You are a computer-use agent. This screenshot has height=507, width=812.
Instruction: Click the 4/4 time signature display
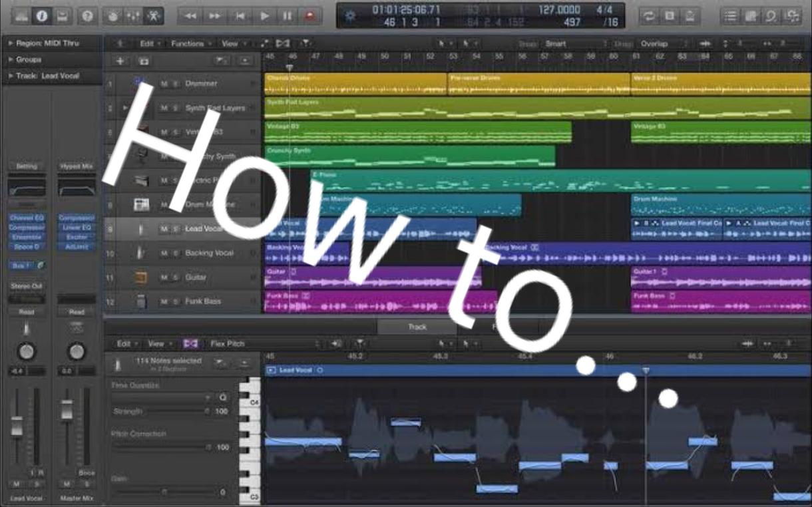tap(604, 10)
